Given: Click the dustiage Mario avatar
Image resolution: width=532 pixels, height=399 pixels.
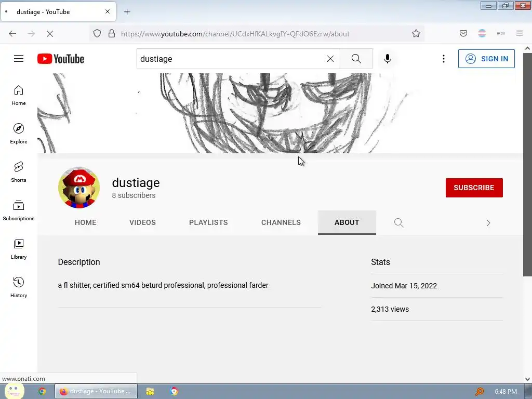Looking at the screenshot, I should coord(79,188).
